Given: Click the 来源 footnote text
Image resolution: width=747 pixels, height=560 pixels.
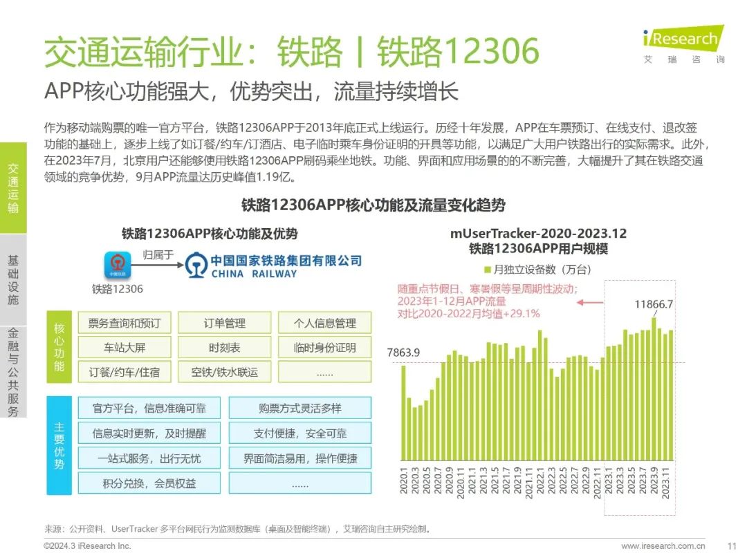Looking at the screenshot, I should [x=237, y=529].
